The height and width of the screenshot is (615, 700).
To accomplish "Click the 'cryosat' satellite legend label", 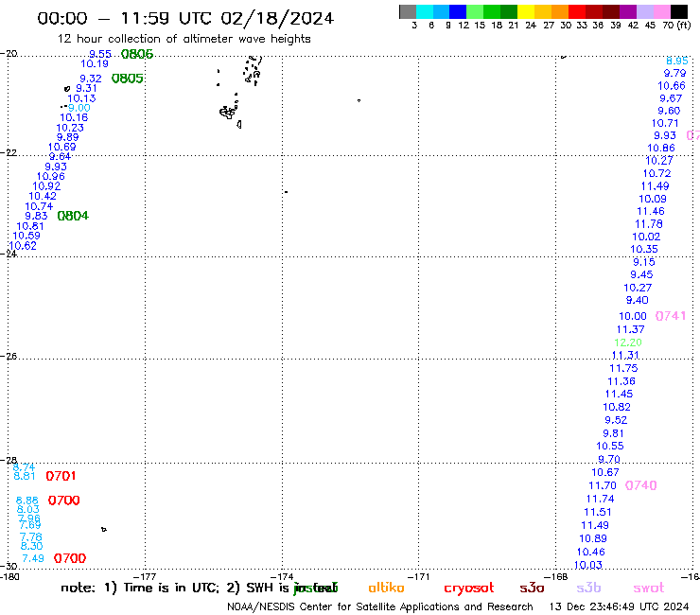I will click(x=469, y=588).
